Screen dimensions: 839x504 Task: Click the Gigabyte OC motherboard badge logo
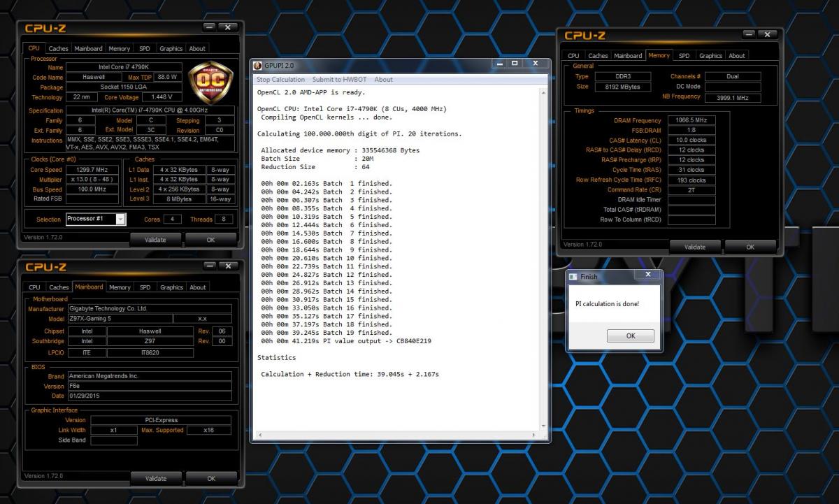[x=211, y=82]
